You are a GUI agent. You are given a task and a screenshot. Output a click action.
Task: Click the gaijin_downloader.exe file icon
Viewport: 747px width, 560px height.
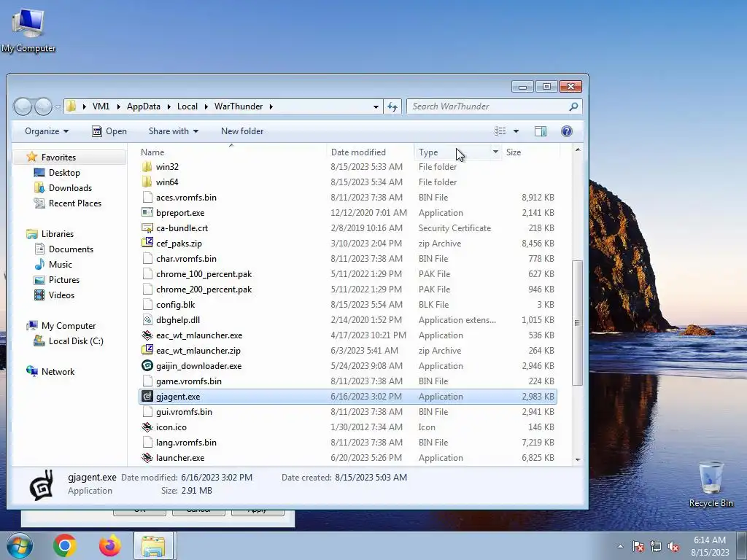147,366
